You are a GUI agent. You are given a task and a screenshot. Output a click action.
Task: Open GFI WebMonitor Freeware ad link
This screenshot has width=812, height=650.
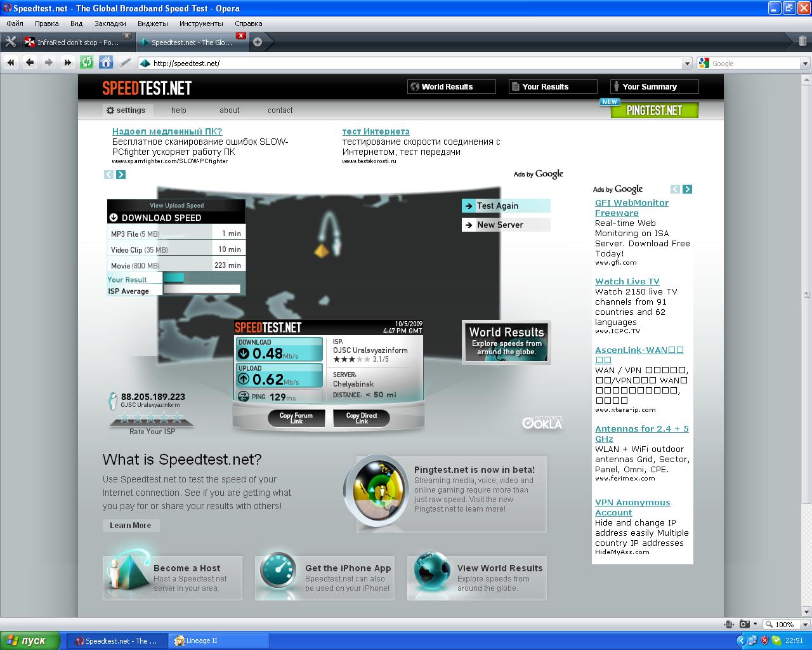click(x=632, y=208)
